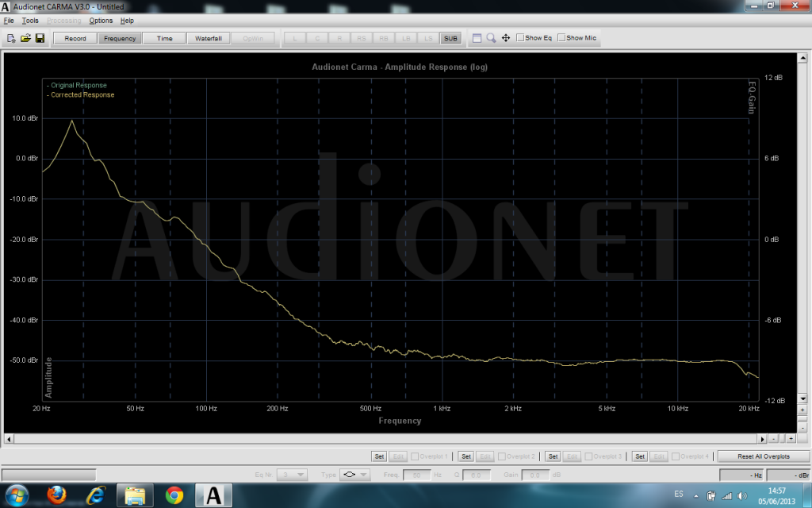The width and height of the screenshot is (812, 508).
Task: Open the Tools menu
Action: (30, 21)
